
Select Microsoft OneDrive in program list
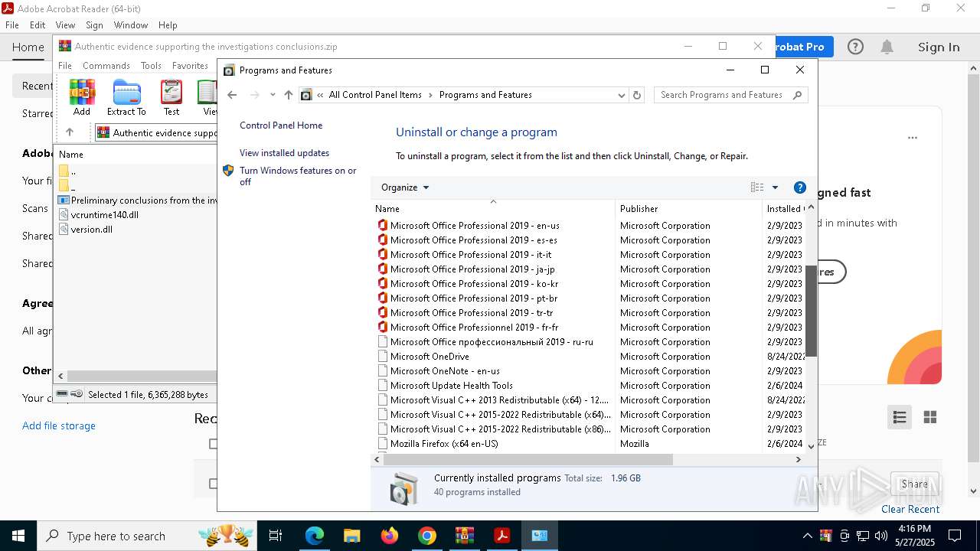click(x=430, y=357)
